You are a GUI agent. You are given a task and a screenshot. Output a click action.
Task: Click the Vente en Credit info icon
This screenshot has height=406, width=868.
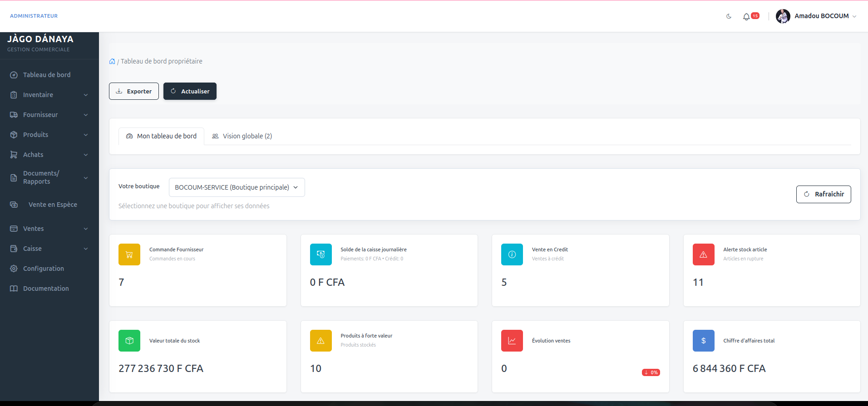click(x=512, y=254)
